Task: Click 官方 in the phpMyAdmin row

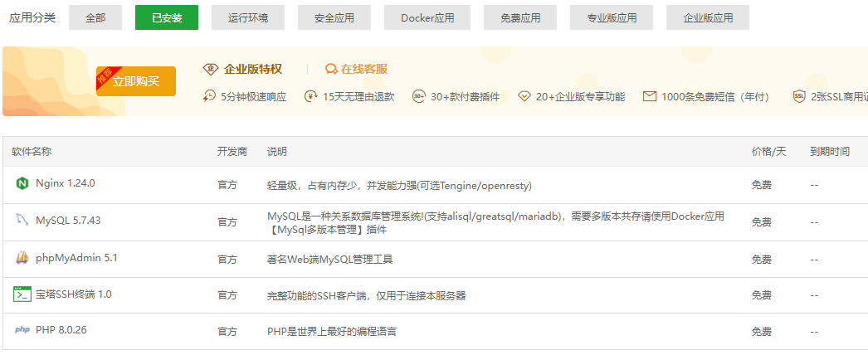Action: [227, 259]
